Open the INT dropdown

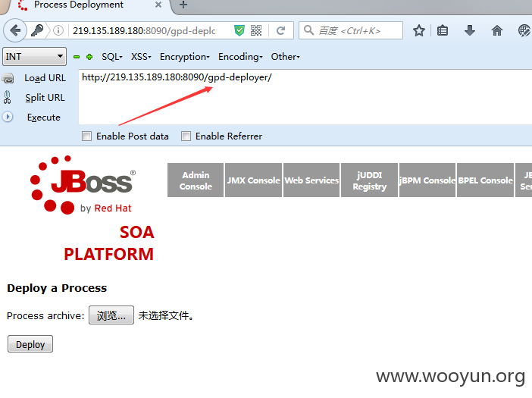pos(34,57)
